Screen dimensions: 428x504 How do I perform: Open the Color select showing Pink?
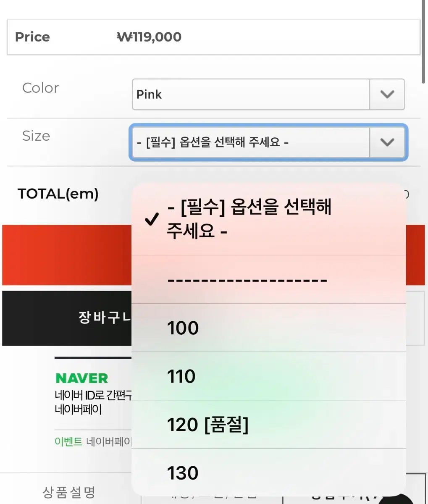(251, 94)
